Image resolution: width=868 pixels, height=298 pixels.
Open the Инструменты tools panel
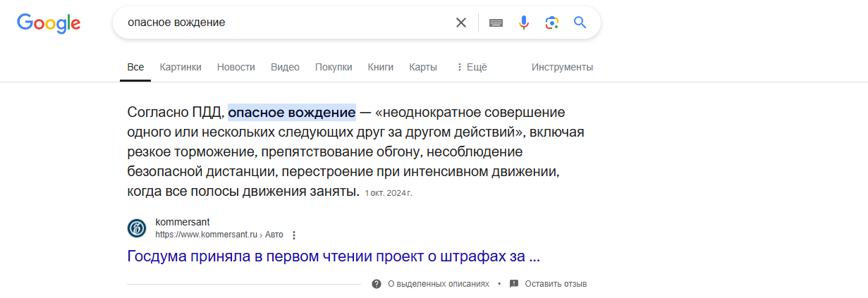[562, 67]
